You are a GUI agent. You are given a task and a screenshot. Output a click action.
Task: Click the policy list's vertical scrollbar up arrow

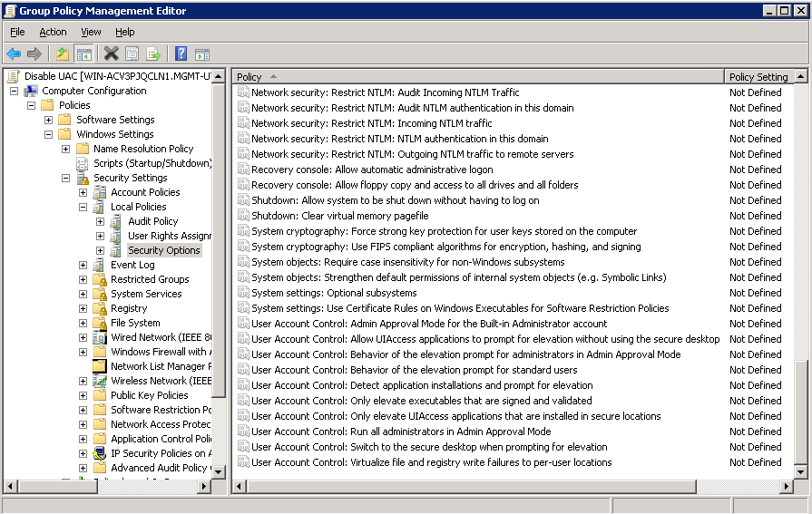800,77
